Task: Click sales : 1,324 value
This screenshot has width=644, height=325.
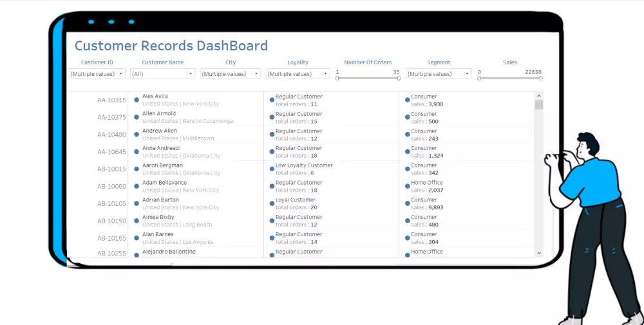Action: tap(427, 156)
